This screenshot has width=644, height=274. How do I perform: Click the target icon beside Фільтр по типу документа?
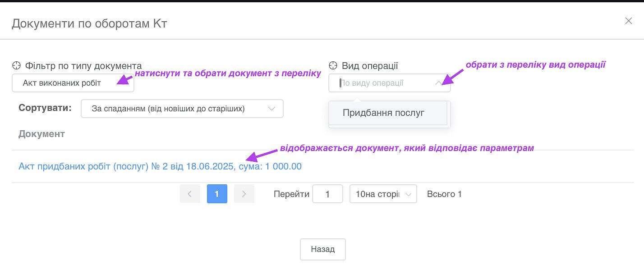tap(17, 66)
